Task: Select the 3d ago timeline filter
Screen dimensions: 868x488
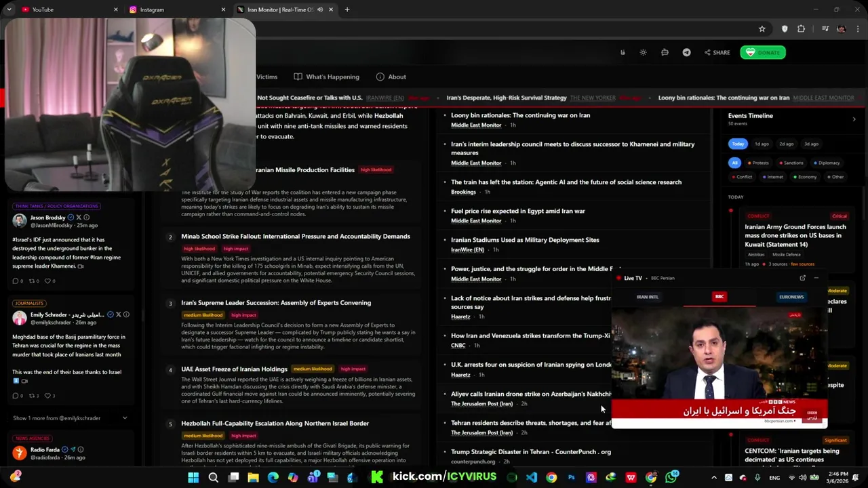Action: point(811,144)
